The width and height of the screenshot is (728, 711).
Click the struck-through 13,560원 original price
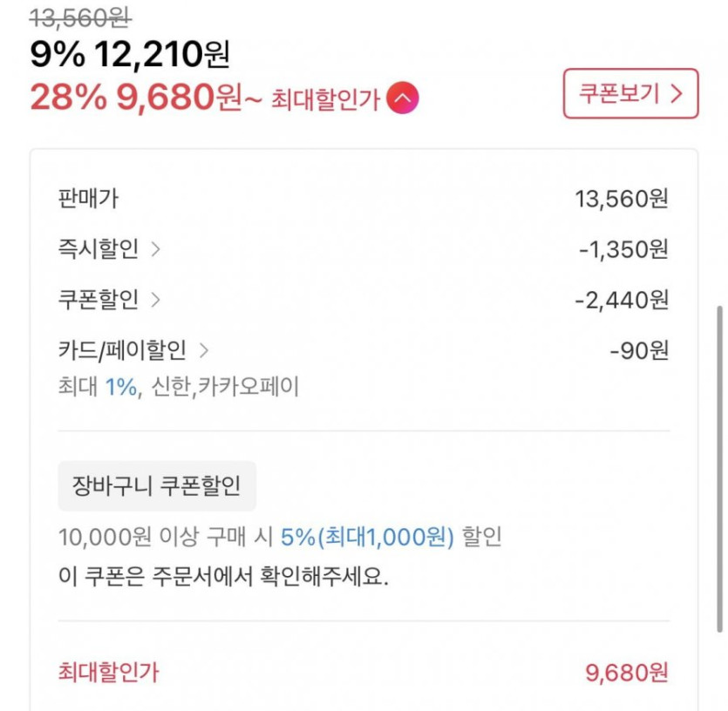pos(79,16)
